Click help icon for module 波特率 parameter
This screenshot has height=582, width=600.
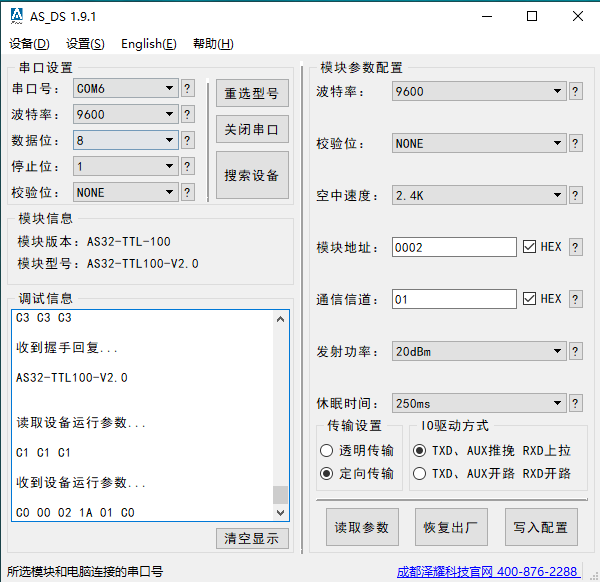[576, 91]
